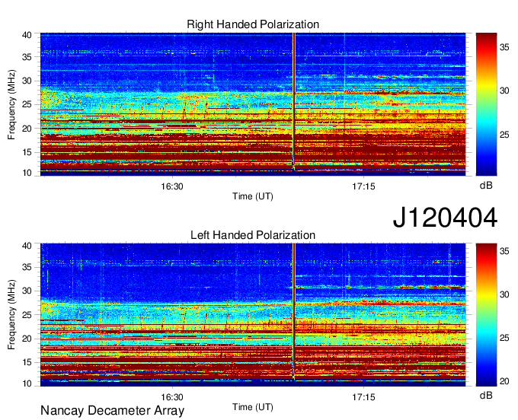Image resolution: width=518 pixels, height=420 pixels.
Task: Click the 35 MHz tick on Right Handed plot
Action: (x=27, y=57)
